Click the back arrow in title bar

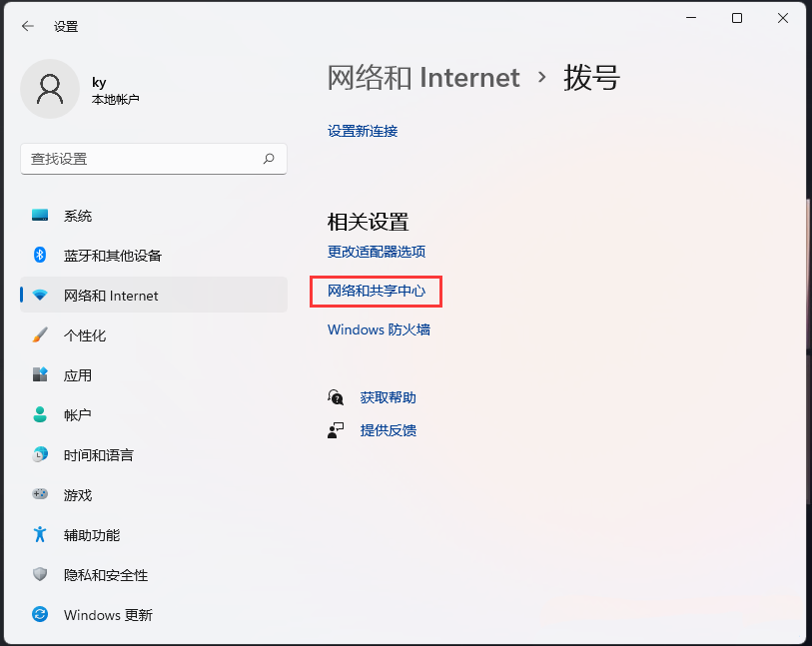point(28,27)
